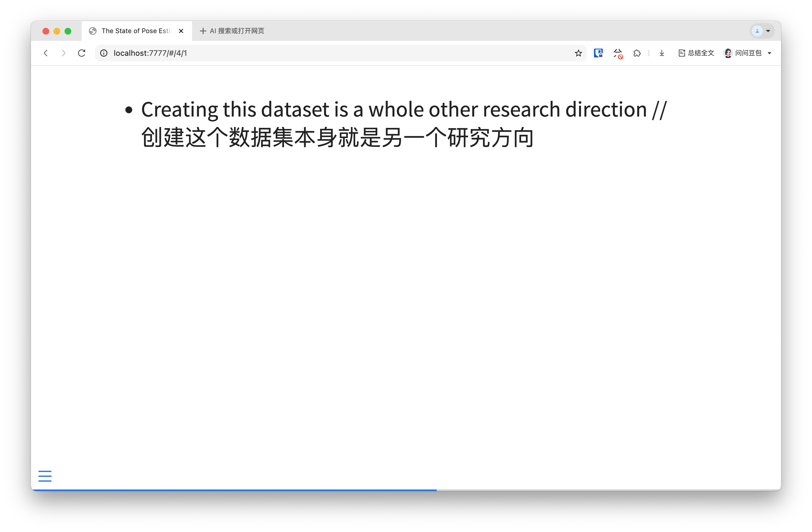Open profile dropdown in tab bar
This screenshot has height=532, width=812.
[x=762, y=31]
